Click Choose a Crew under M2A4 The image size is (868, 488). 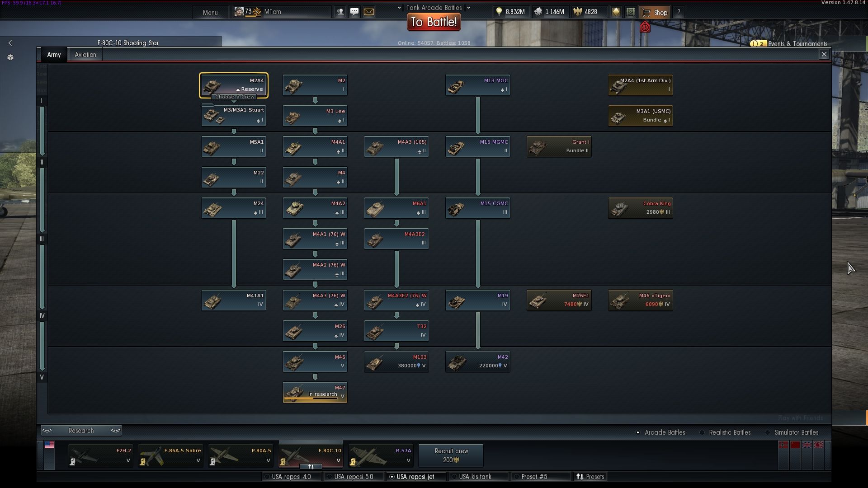point(235,97)
